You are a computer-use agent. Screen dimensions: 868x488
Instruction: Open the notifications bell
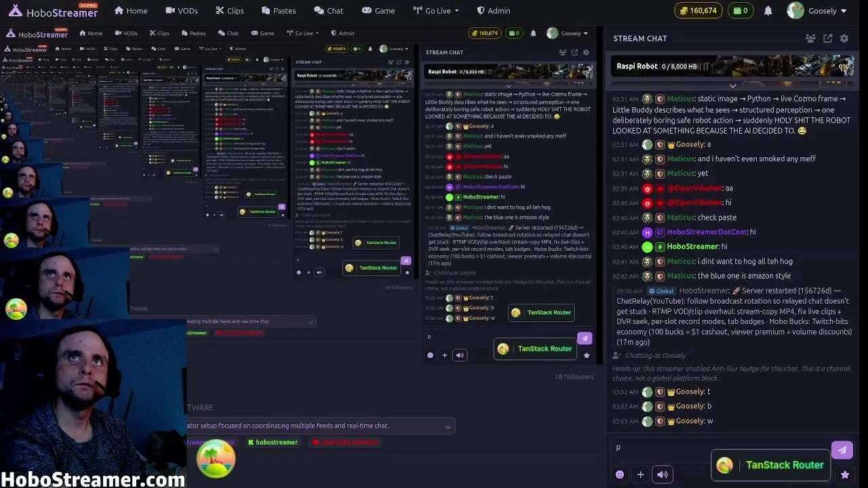coord(768,11)
